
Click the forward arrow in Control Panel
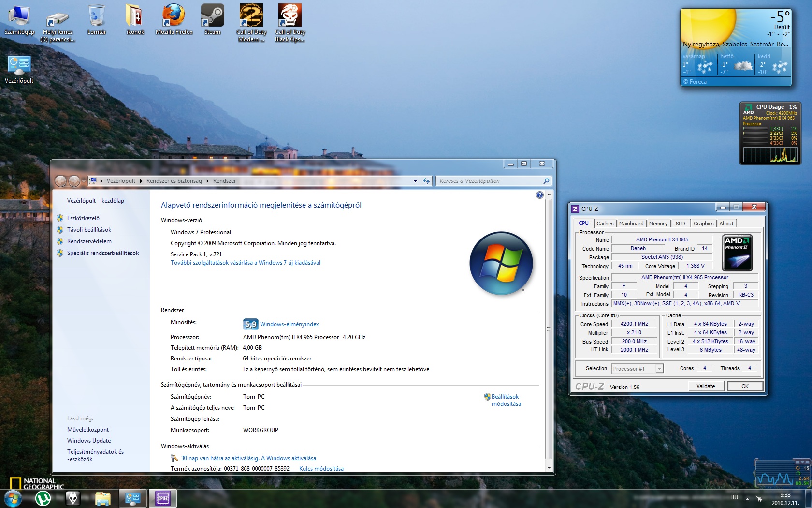pos(74,181)
